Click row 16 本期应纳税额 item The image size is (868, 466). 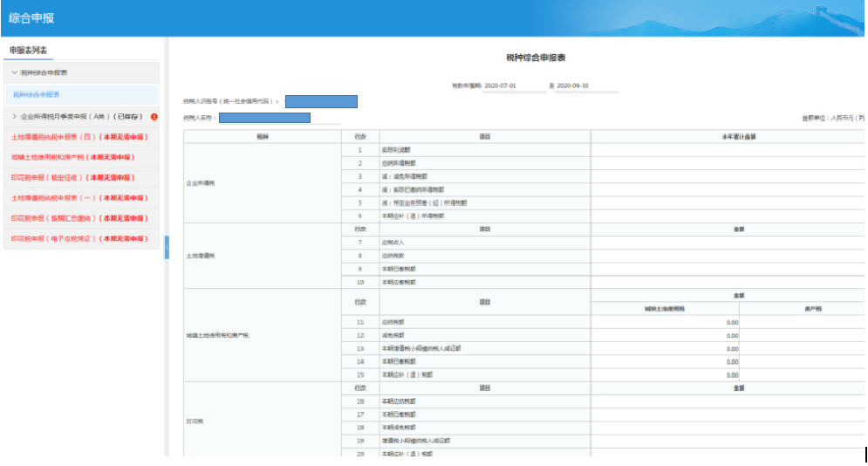coord(399,401)
